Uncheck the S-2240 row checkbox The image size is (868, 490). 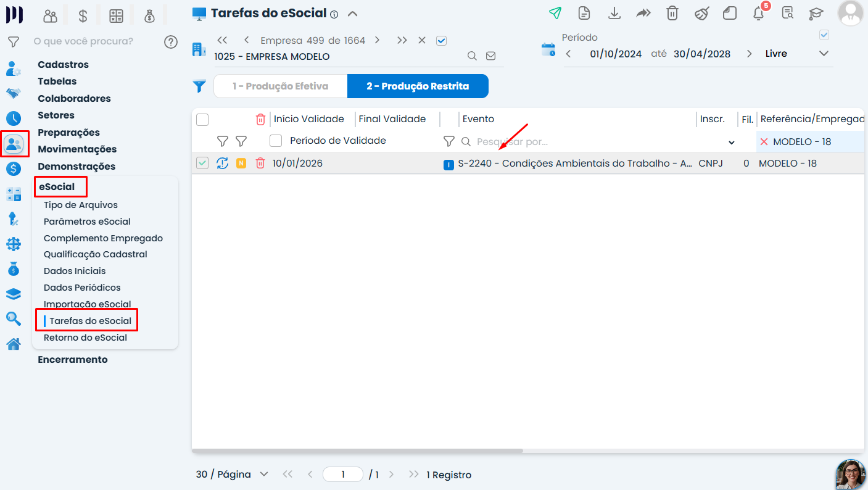(202, 163)
